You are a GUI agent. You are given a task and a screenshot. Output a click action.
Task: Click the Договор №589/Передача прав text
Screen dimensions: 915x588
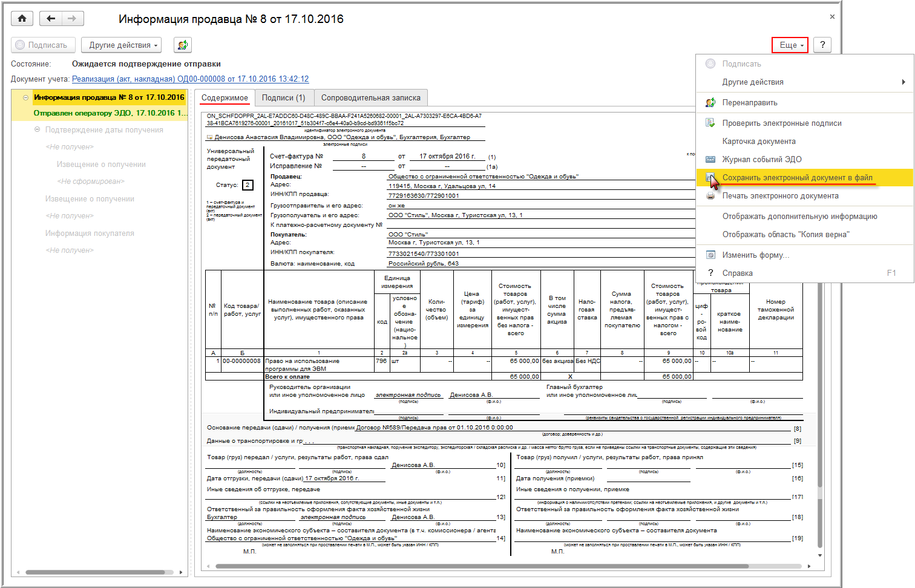pos(435,428)
